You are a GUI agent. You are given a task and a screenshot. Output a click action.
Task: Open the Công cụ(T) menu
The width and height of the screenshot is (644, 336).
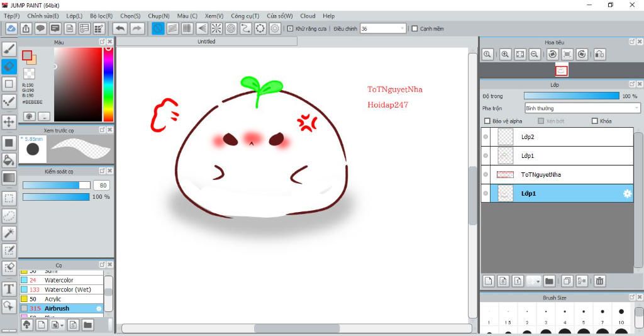245,16
